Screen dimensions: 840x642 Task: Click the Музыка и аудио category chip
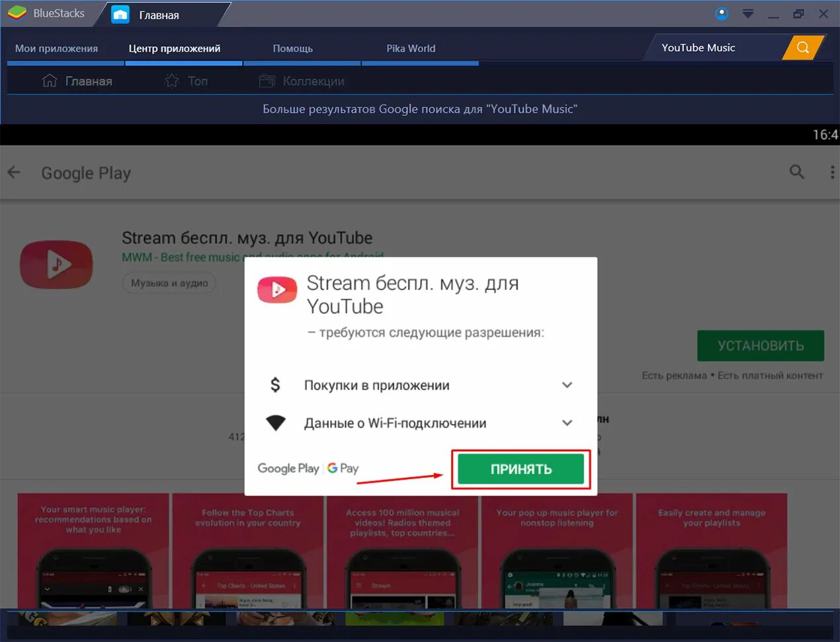pos(169,283)
